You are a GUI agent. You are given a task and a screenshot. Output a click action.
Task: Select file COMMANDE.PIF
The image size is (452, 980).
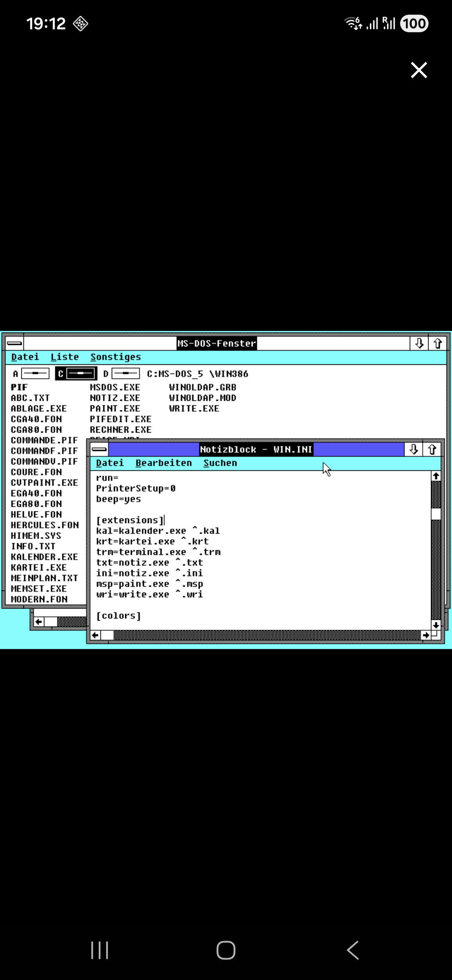pos(44,440)
